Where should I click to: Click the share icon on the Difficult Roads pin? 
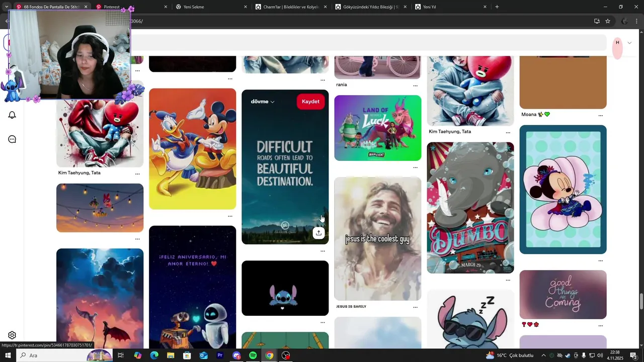[318, 233]
